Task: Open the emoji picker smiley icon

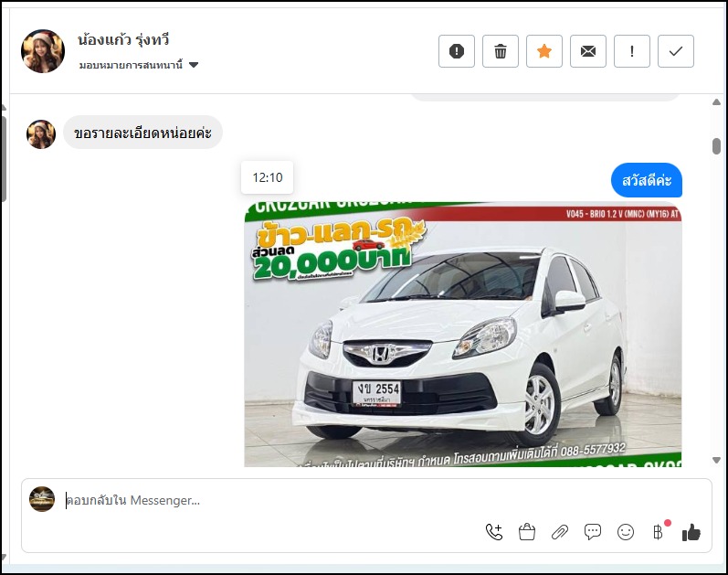Action: (626, 532)
